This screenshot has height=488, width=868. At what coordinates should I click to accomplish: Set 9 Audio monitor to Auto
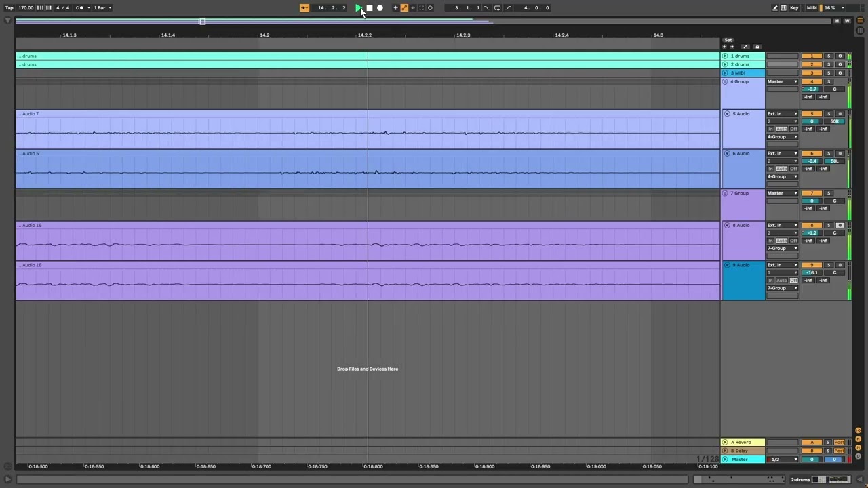(781, 281)
